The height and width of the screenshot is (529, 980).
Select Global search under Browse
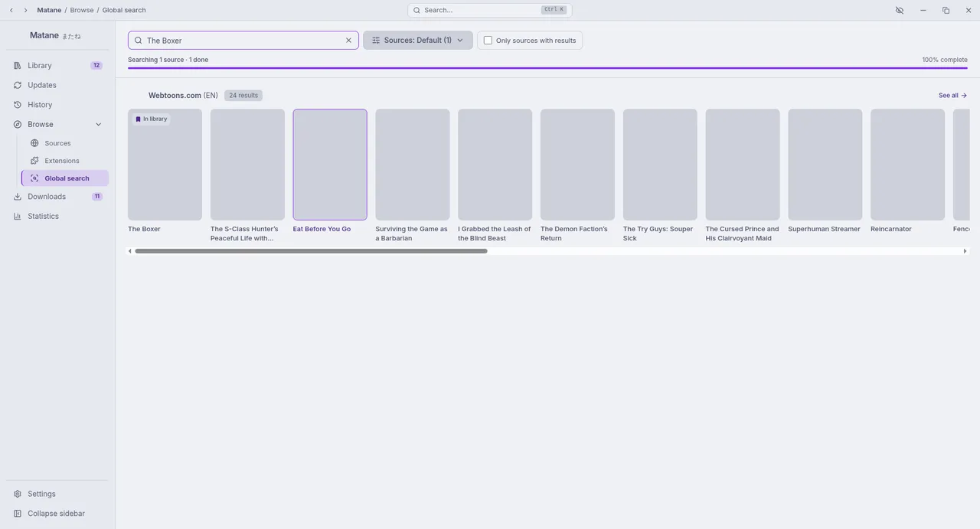[65, 178]
